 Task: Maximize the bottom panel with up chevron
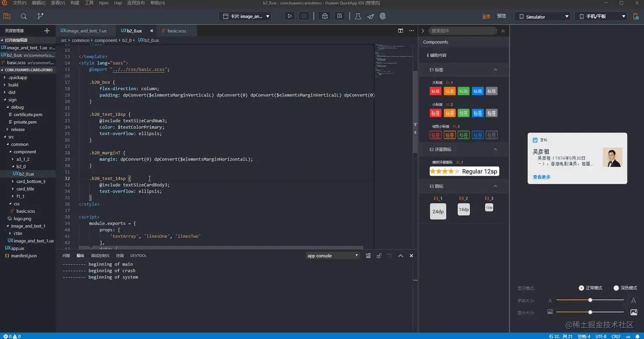(x=400, y=256)
